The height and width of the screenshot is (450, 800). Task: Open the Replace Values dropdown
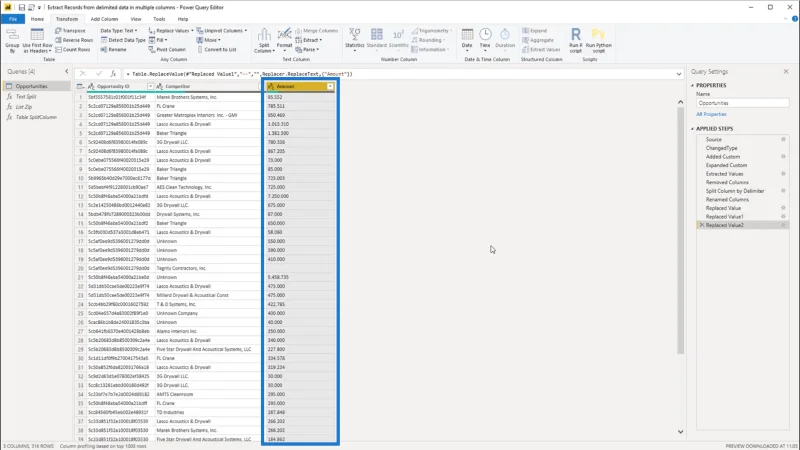171,31
